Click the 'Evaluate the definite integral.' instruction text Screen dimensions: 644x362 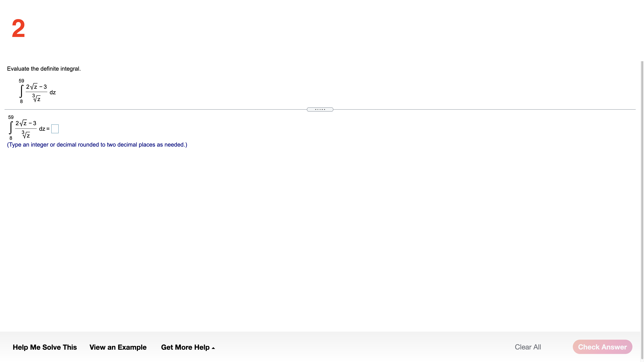click(44, 69)
